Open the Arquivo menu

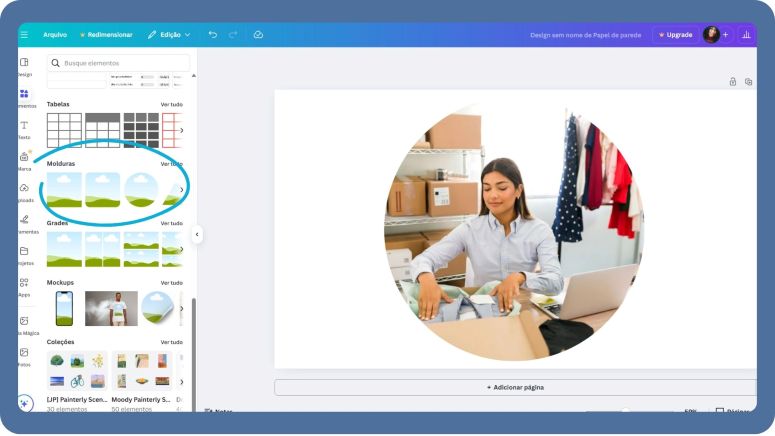[x=55, y=34]
